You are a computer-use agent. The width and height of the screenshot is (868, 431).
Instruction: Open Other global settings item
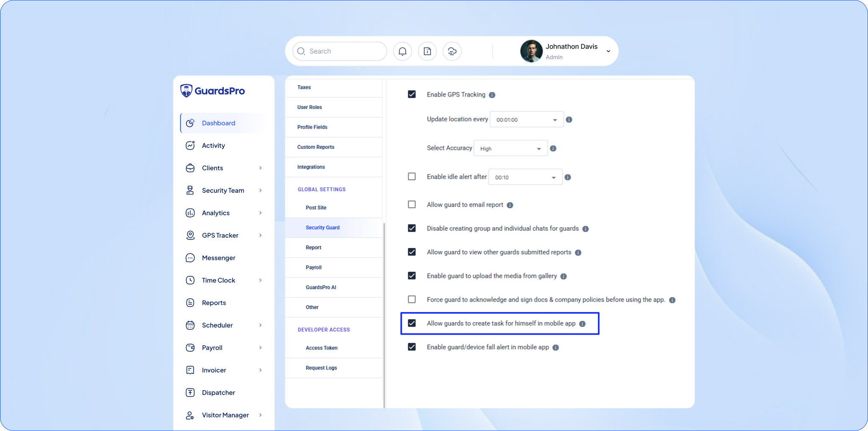334,307
